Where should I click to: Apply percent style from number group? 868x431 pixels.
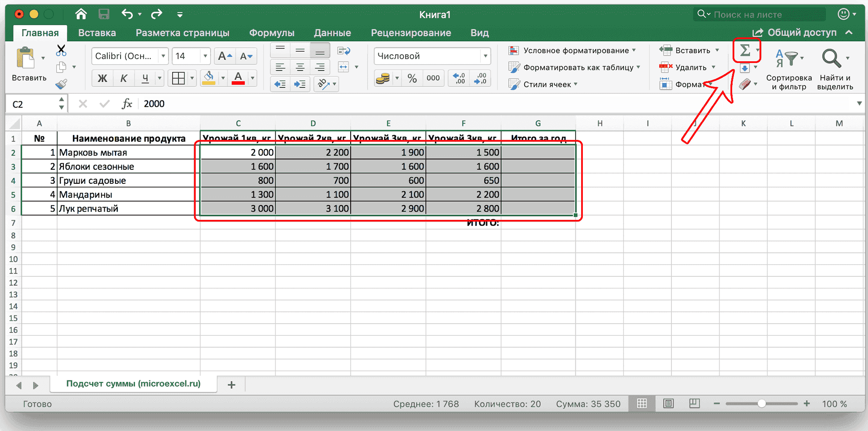tap(412, 78)
